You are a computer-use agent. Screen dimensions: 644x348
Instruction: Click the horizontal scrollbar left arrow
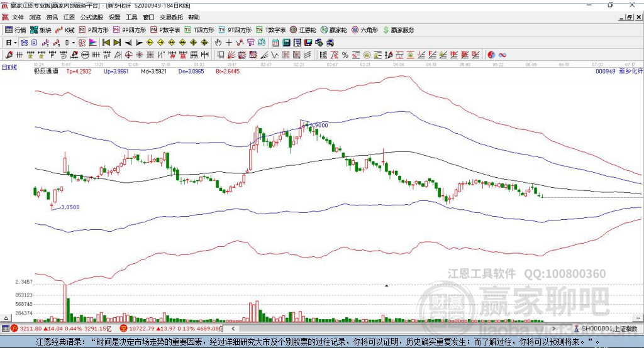coord(233,329)
